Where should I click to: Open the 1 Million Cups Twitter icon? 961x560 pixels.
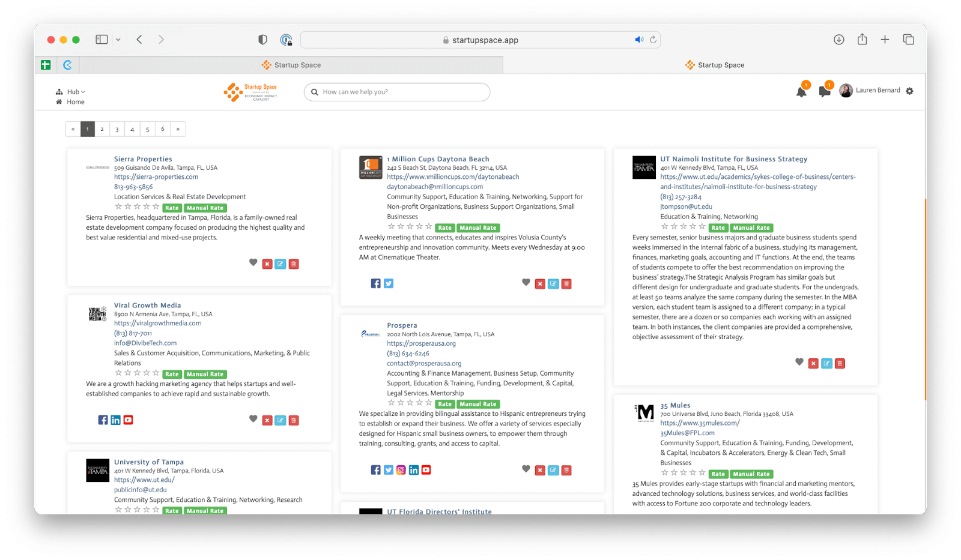coord(389,283)
